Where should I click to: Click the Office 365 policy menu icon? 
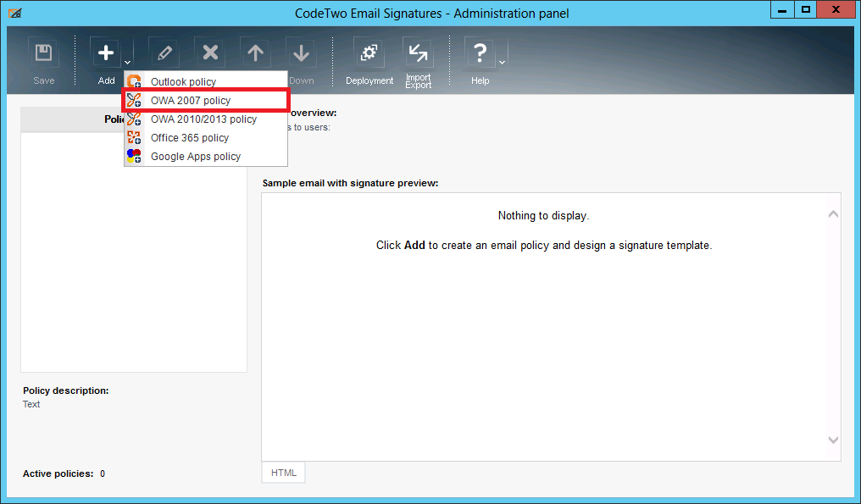click(134, 137)
